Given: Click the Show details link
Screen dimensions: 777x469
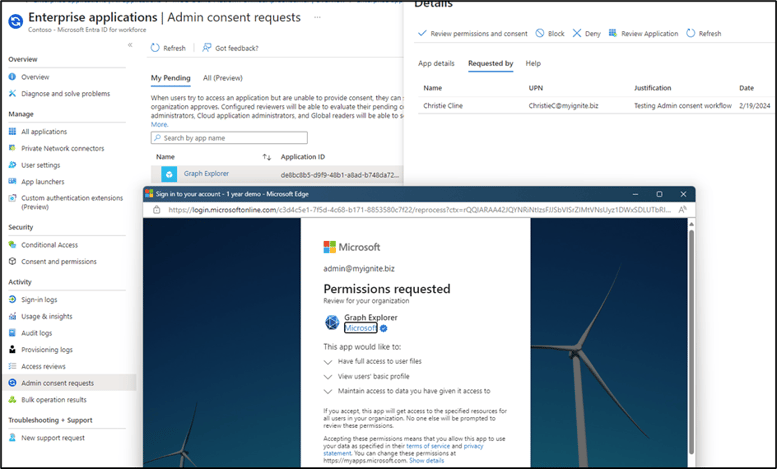Looking at the screenshot, I should click(426, 461).
